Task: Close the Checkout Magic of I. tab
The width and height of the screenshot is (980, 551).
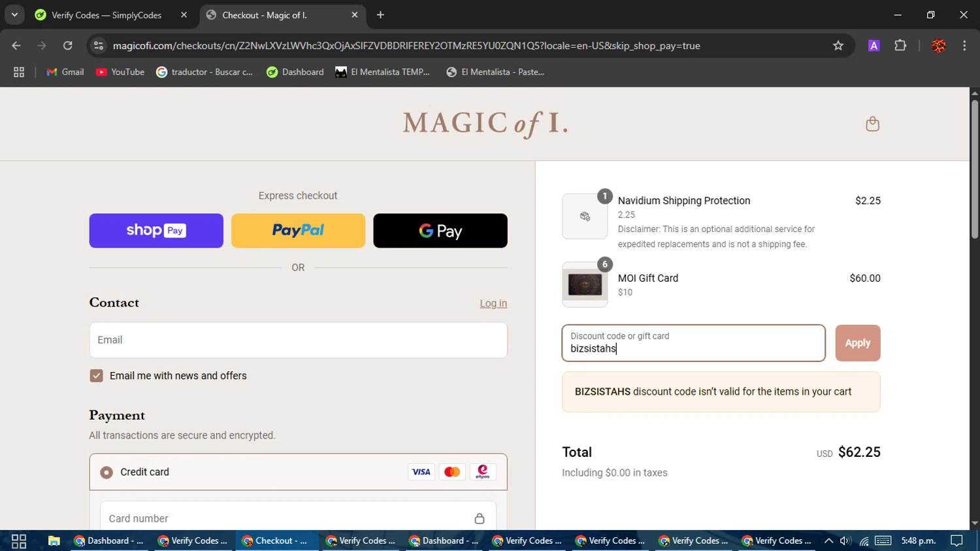Action: point(355,15)
